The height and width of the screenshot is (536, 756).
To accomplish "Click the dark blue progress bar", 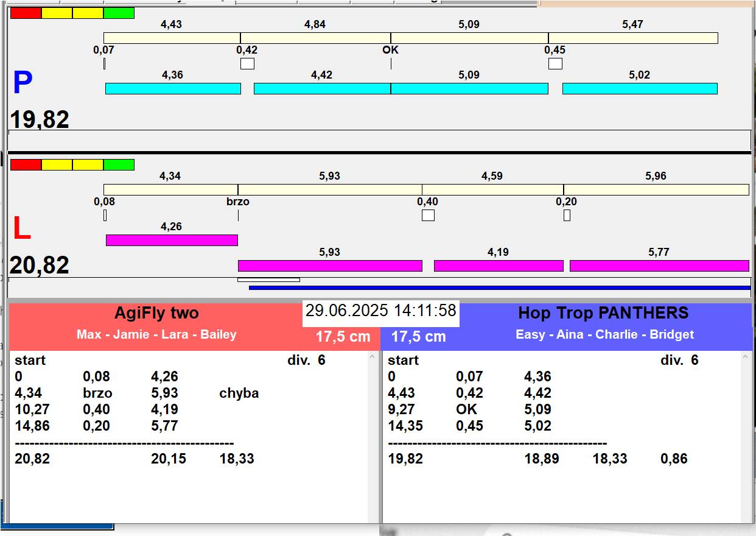I will (499, 288).
